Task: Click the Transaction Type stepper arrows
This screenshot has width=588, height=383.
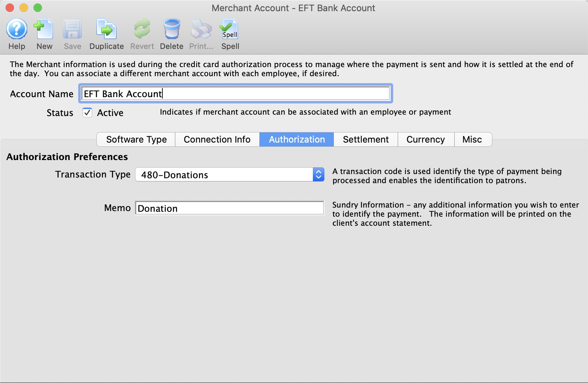Action: tap(319, 175)
